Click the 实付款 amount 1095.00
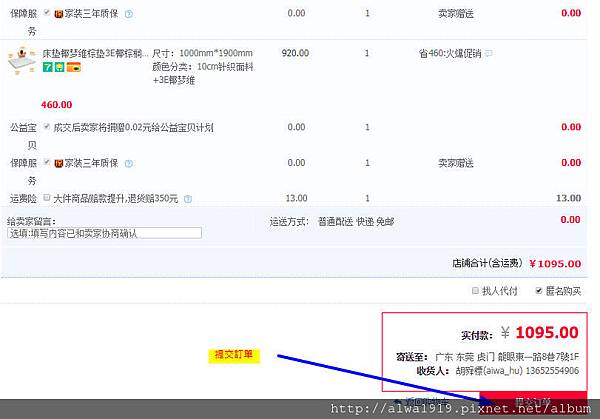The width and height of the screenshot is (600, 419). pyautogui.click(x=547, y=333)
